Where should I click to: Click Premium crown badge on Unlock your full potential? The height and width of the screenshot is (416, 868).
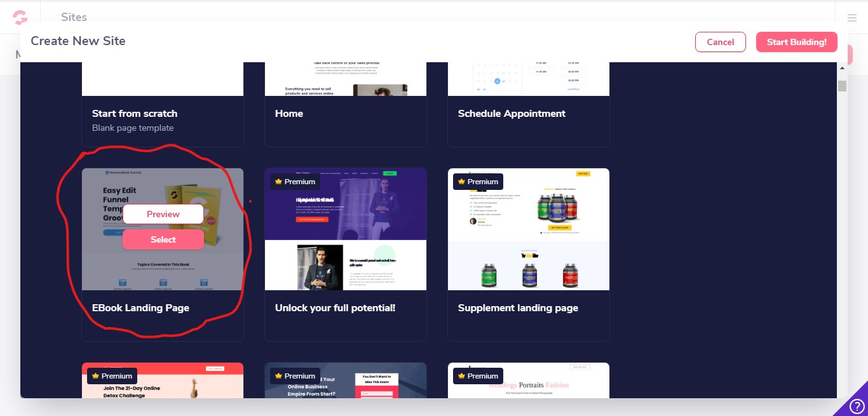295,182
